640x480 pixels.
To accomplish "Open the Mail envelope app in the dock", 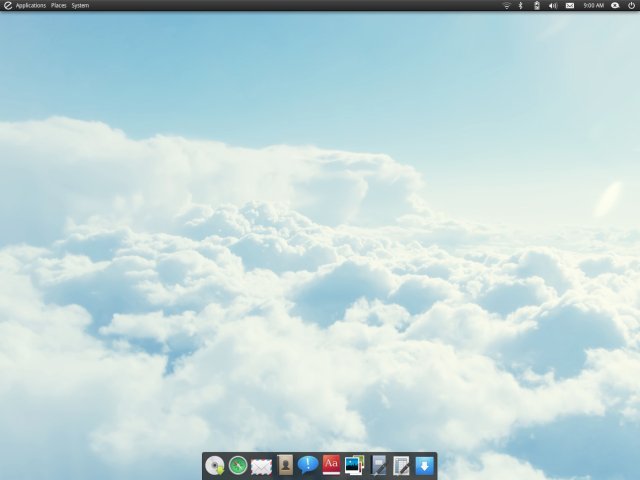I will (261, 467).
